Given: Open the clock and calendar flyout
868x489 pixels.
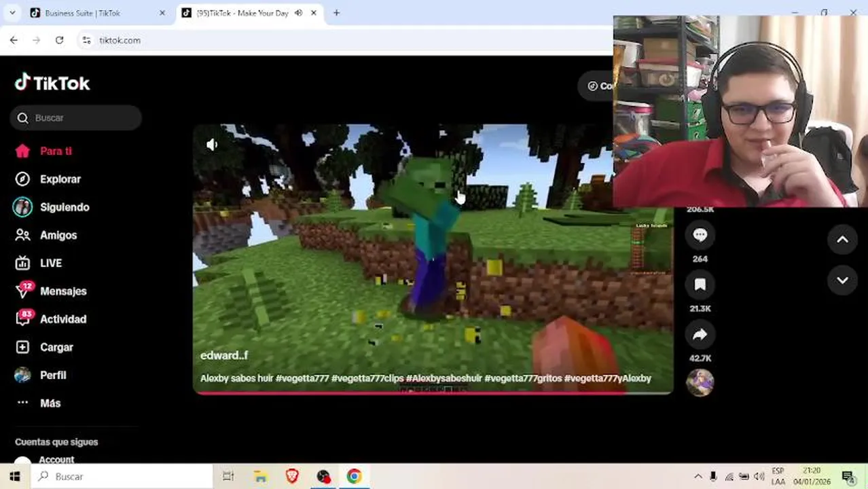Looking at the screenshot, I should point(812,477).
